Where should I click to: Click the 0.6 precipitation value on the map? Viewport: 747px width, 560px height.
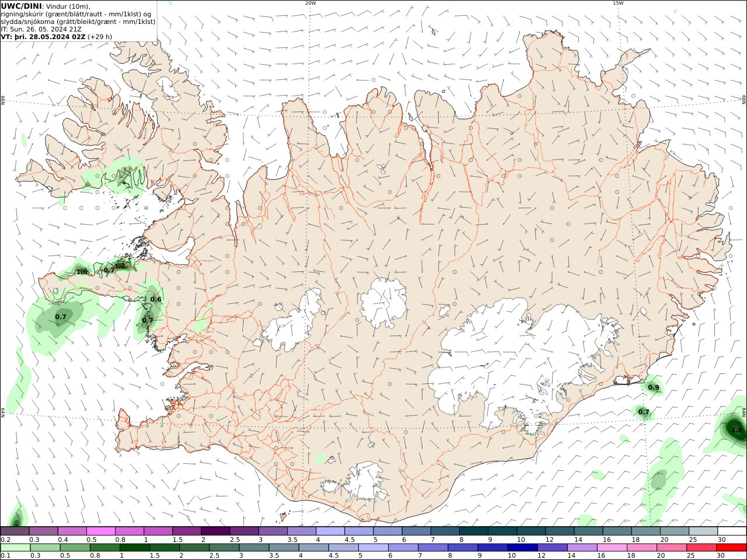pos(156,299)
